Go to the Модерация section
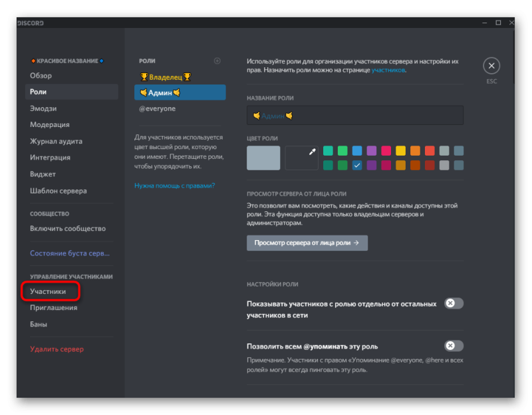 [x=72, y=125]
